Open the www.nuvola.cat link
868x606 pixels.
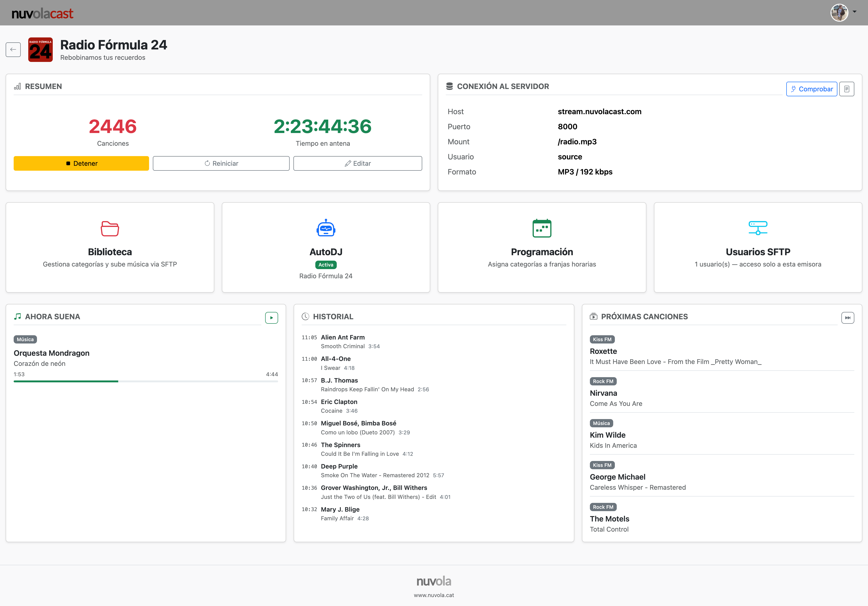point(434,595)
